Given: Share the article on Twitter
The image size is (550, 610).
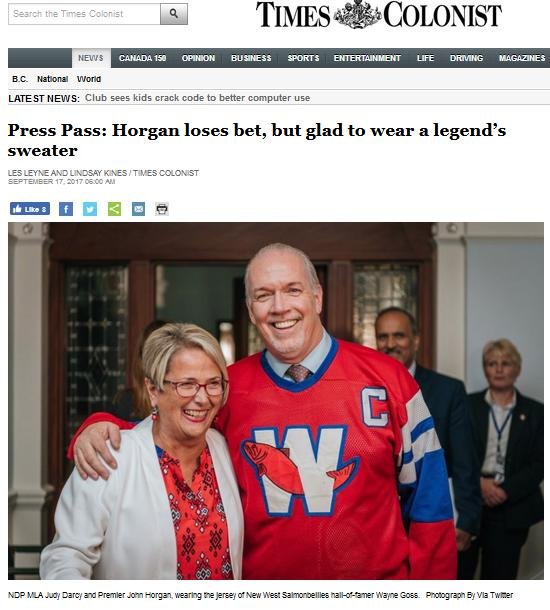Looking at the screenshot, I should tap(90, 209).
